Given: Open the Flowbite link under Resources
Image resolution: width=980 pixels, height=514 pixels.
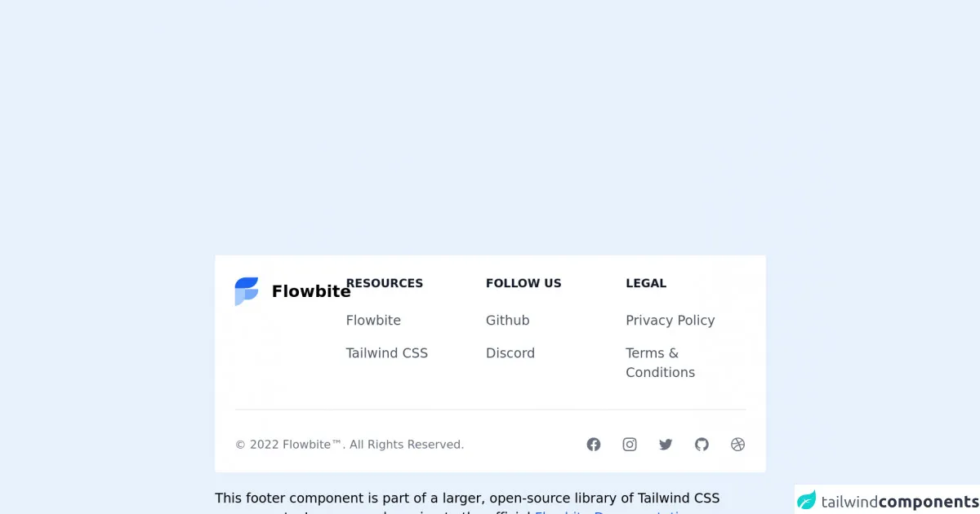Looking at the screenshot, I should [373, 321].
